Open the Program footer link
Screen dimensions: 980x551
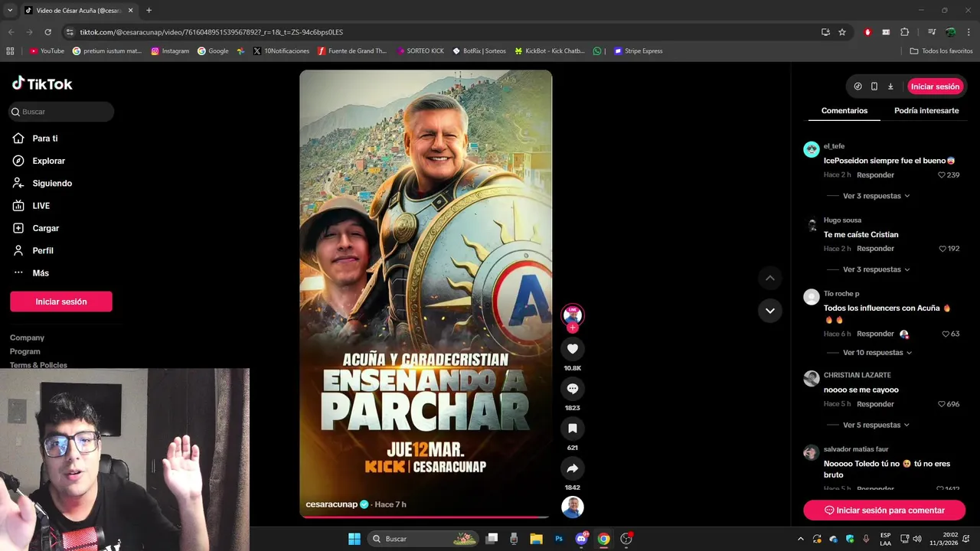[x=24, y=351]
